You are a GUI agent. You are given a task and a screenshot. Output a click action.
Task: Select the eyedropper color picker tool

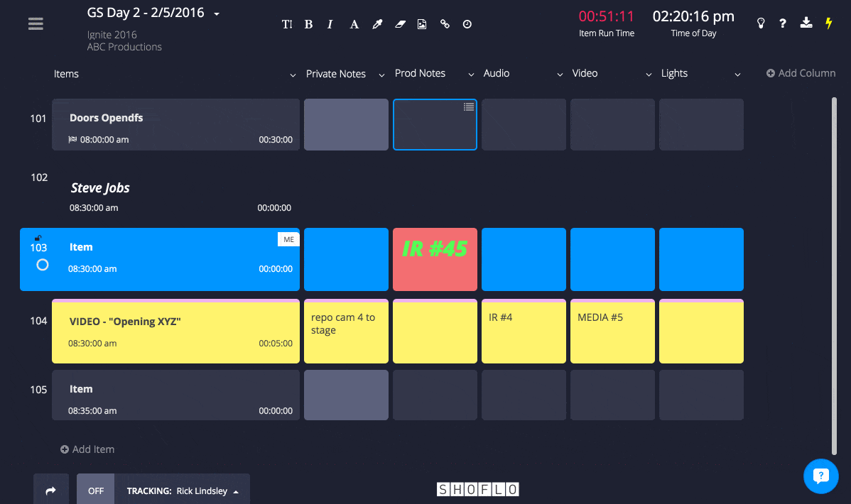tap(376, 23)
